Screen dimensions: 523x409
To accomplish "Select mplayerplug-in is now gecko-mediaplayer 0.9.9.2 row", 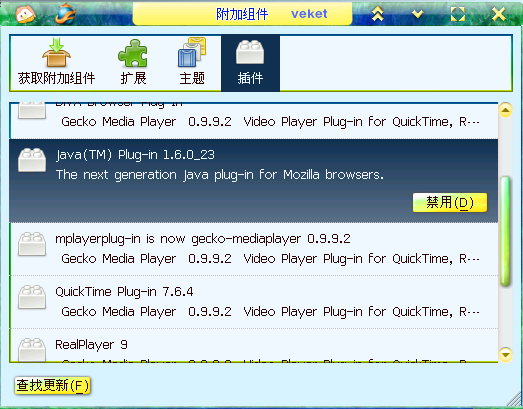I will [254, 249].
